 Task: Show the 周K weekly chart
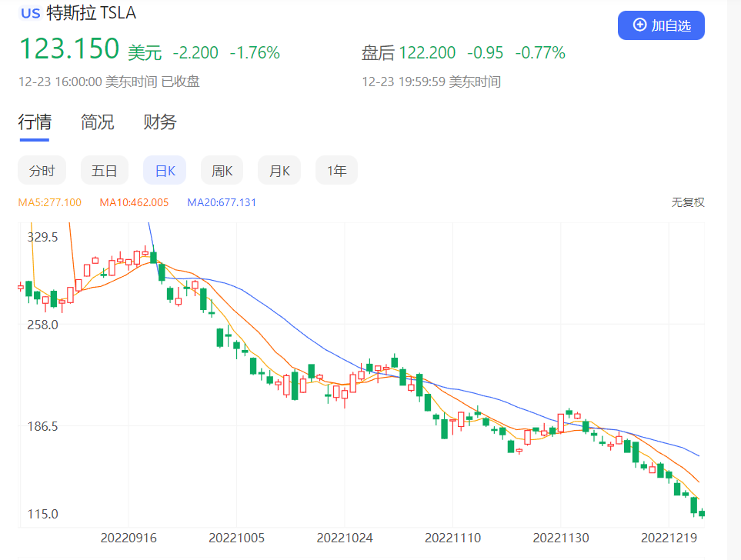point(222,171)
